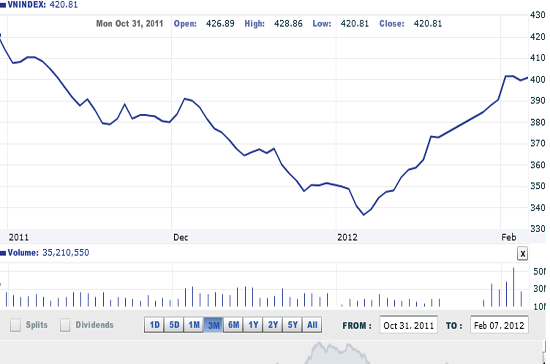
Task: Click the Volume value 35,210,550
Action: 66,252
